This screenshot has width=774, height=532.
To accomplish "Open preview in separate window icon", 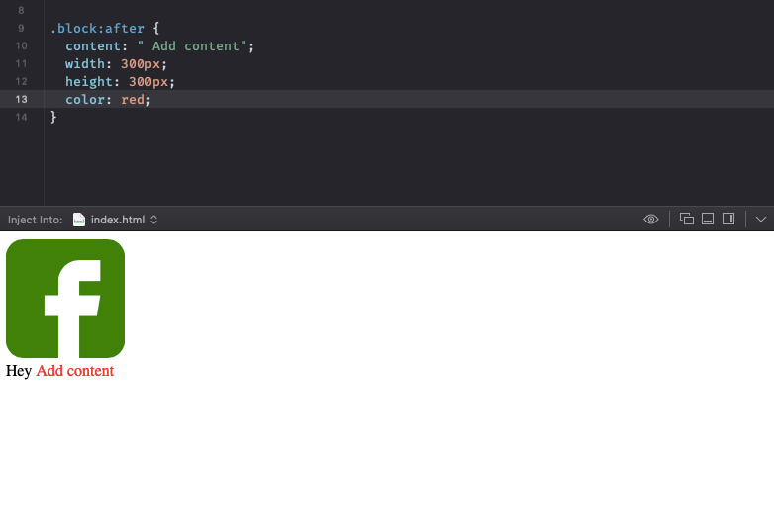I will 687,219.
